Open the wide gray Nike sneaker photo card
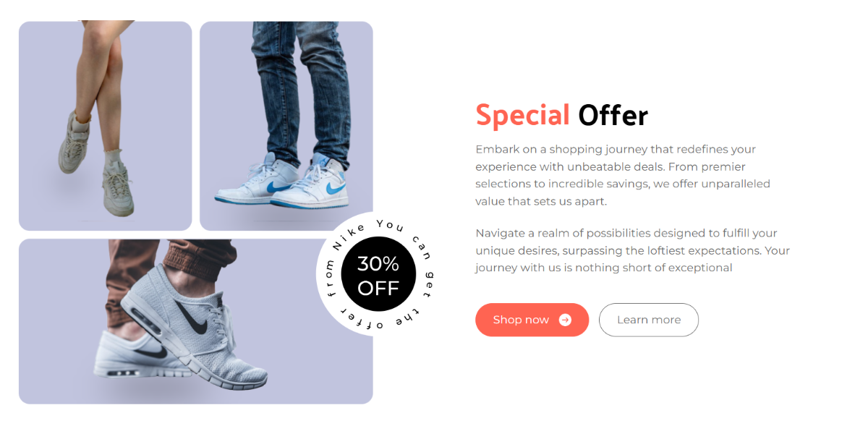Screen dimensions: 868x426 tap(196, 321)
